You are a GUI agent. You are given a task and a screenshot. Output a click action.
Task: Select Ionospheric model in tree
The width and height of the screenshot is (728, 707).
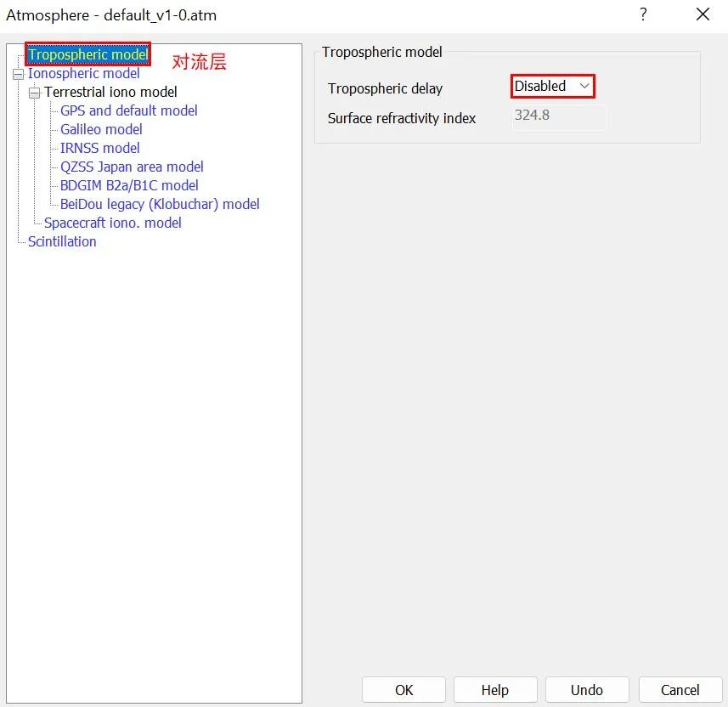pyautogui.click(x=83, y=74)
